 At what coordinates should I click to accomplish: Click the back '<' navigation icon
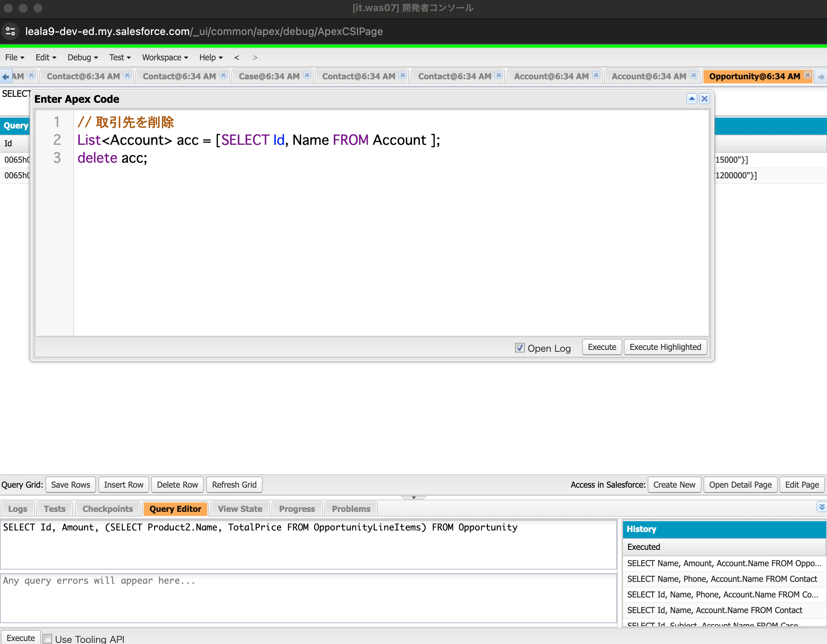237,58
